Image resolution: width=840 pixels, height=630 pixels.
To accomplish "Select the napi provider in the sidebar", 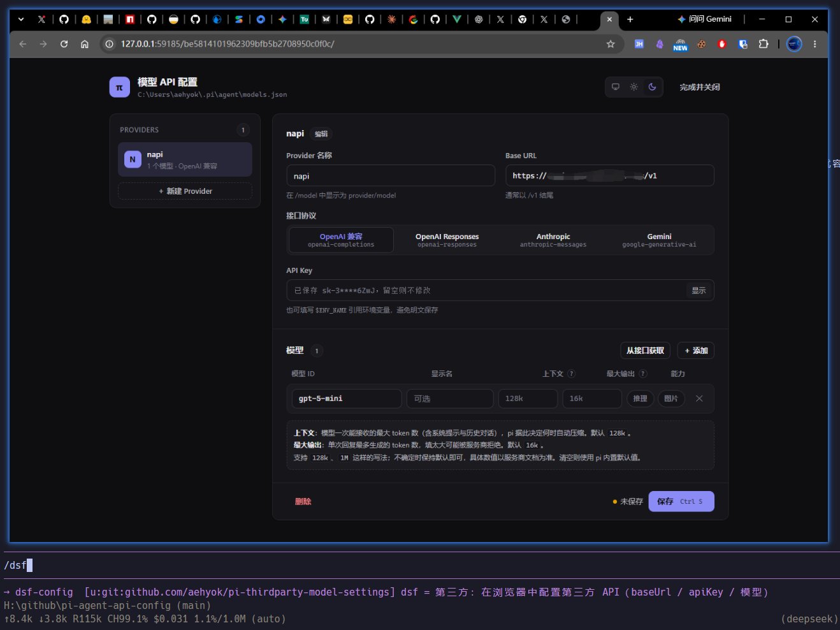I will click(x=185, y=159).
